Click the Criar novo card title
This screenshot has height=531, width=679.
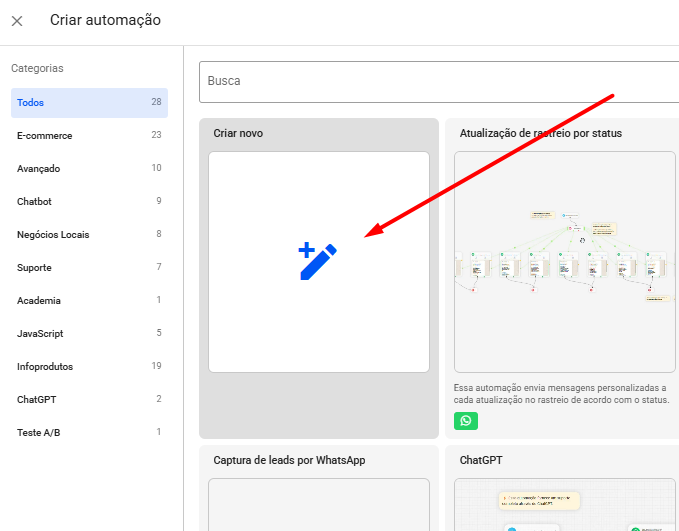click(239, 133)
